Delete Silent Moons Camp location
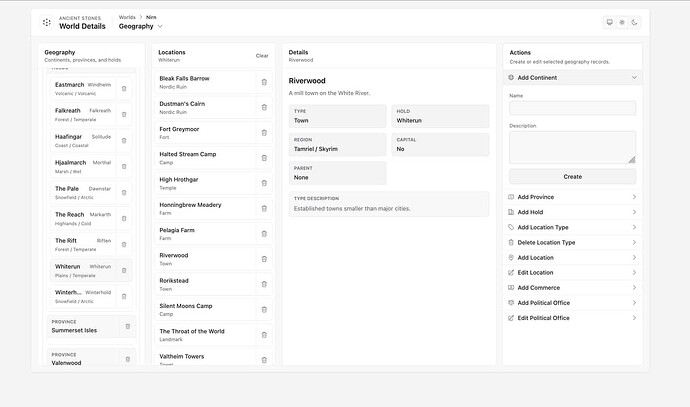This screenshot has width=690, height=407. (264, 309)
